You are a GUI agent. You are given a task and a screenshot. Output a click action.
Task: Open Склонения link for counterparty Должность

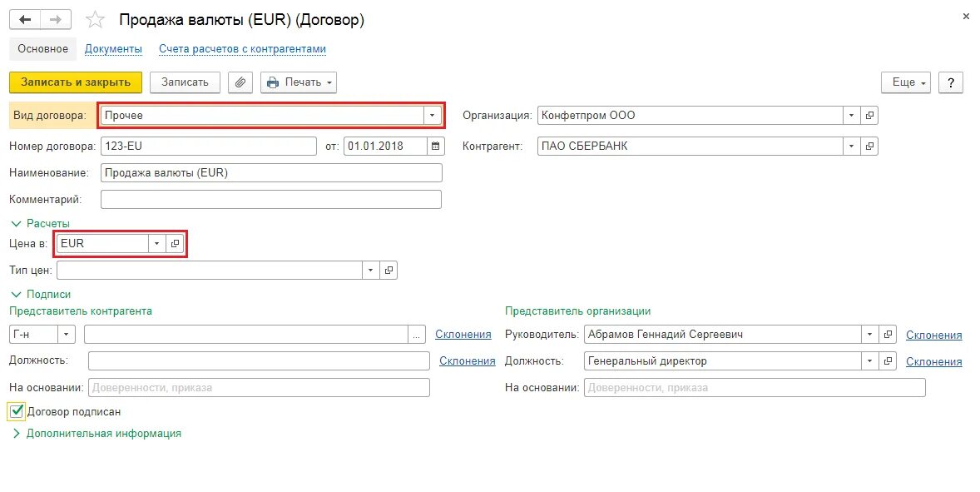pyautogui.click(x=468, y=360)
